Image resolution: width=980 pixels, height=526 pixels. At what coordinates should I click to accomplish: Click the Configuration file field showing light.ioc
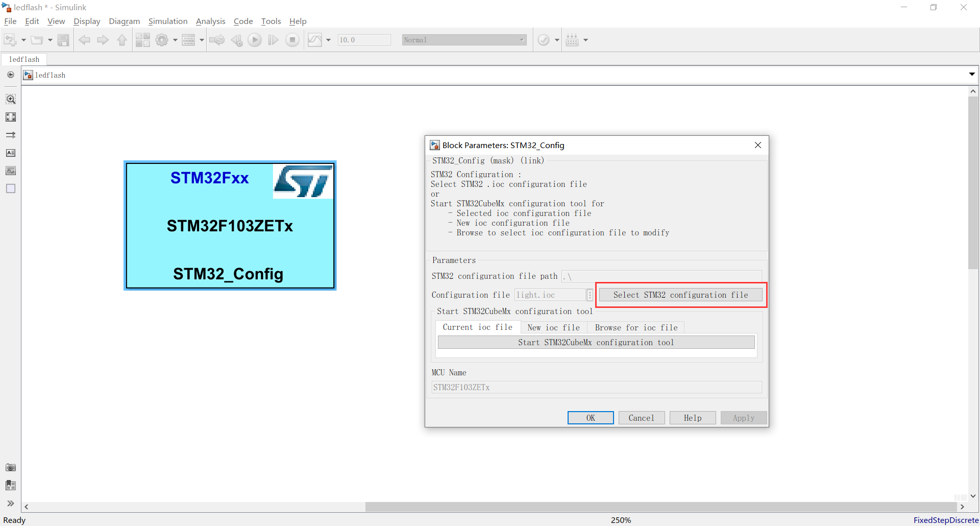(550, 295)
